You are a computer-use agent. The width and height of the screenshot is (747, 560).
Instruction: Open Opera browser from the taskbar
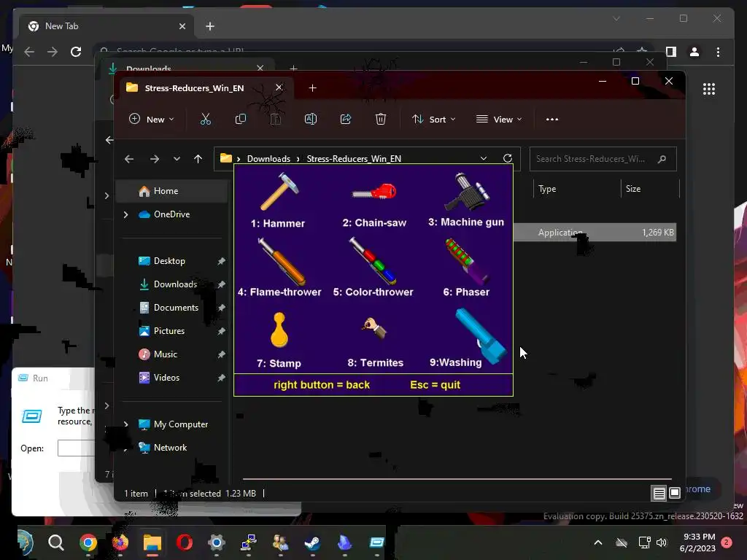click(185, 542)
